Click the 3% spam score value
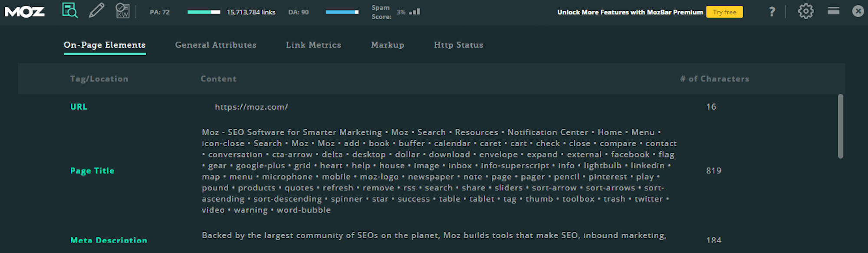The image size is (868, 253). pos(401,12)
